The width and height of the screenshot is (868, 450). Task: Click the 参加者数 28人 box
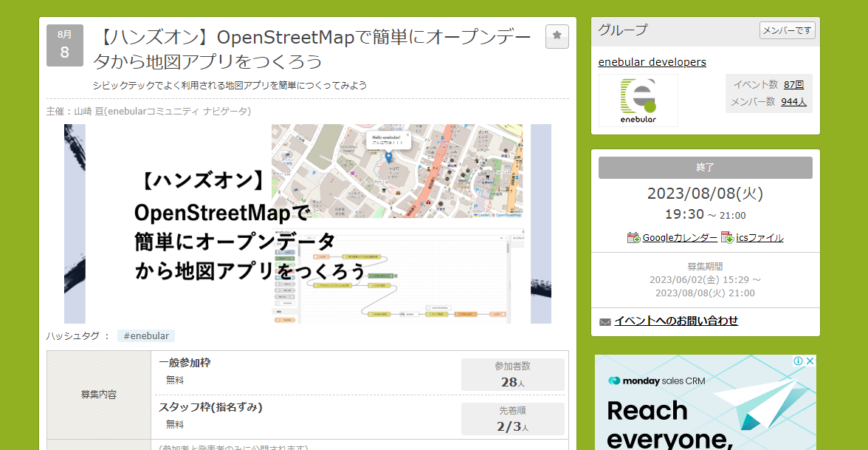pos(512,375)
